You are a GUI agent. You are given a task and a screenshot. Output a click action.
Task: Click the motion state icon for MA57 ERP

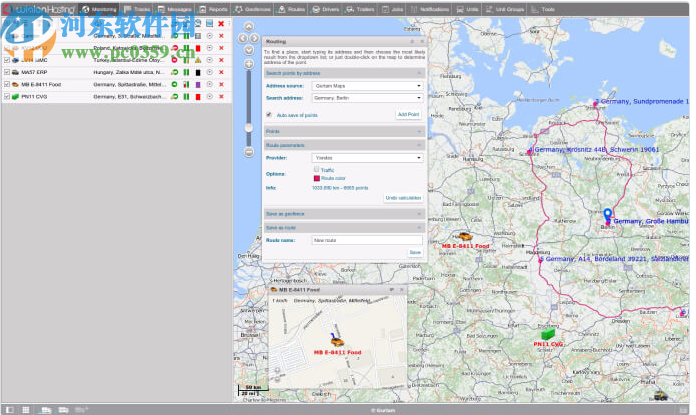pos(174,72)
